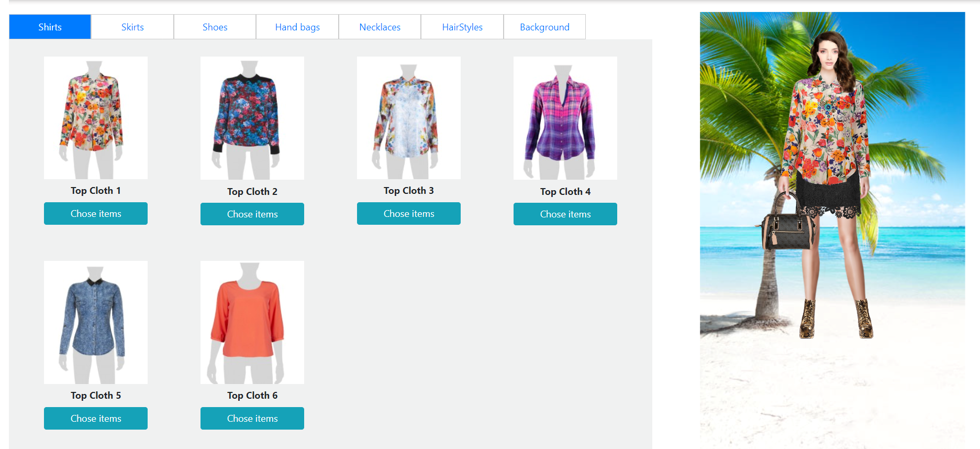The width and height of the screenshot is (980, 449).
Task: Select the denim Top Cloth 5 thumbnail
Action: click(x=96, y=322)
